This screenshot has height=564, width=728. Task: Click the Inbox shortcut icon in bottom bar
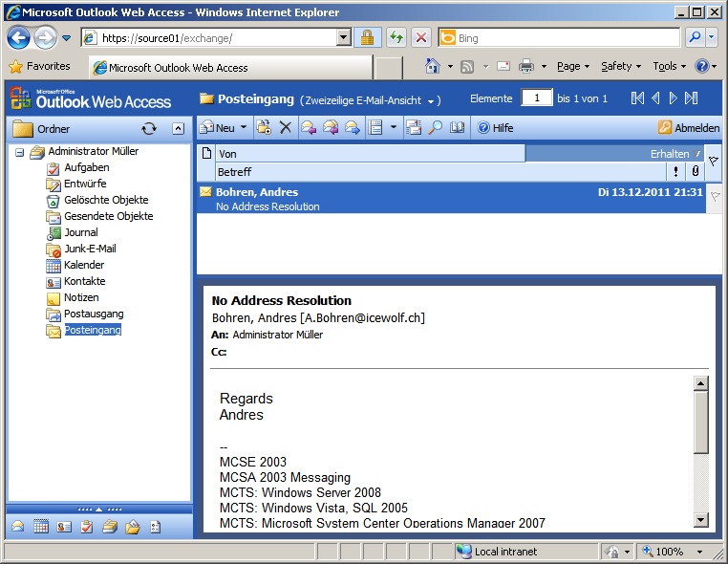click(x=18, y=527)
